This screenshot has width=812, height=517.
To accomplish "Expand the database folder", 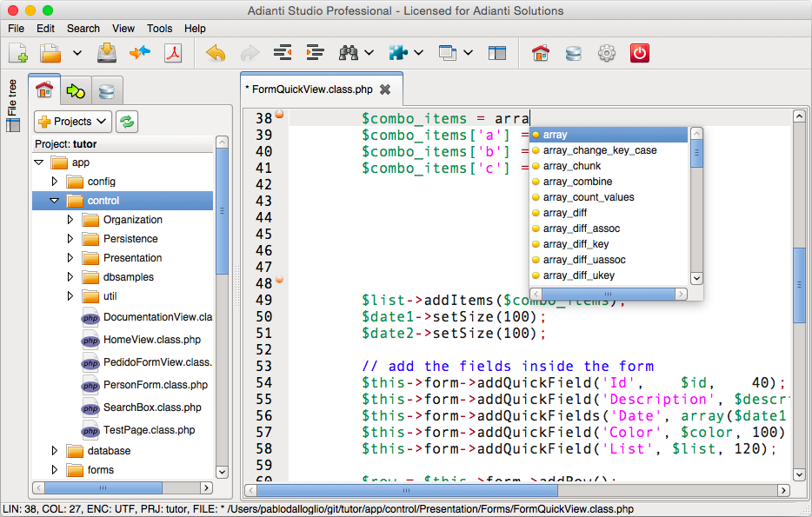I will point(55,451).
